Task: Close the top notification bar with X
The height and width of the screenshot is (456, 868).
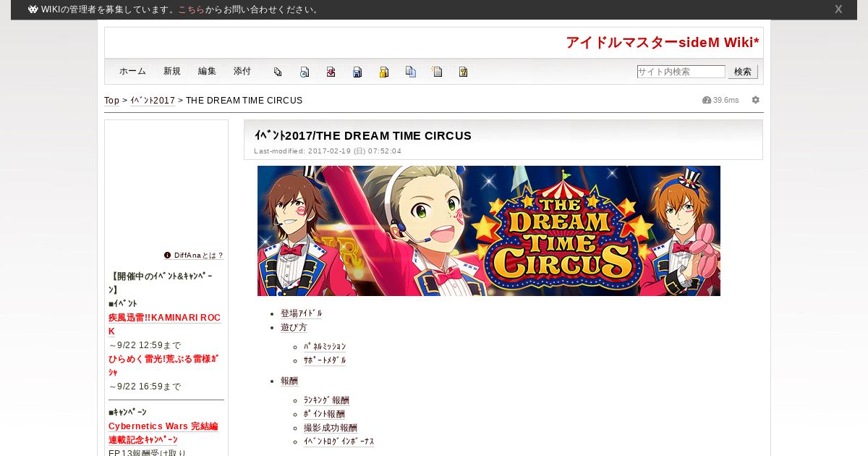Action: [x=838, y=9]
